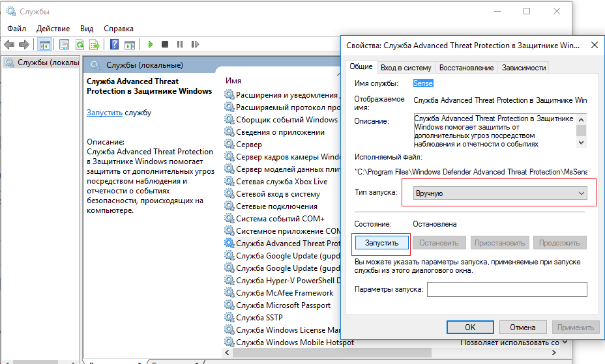
Task: Click the green Start Service toolbar icon
Action: 151,44
